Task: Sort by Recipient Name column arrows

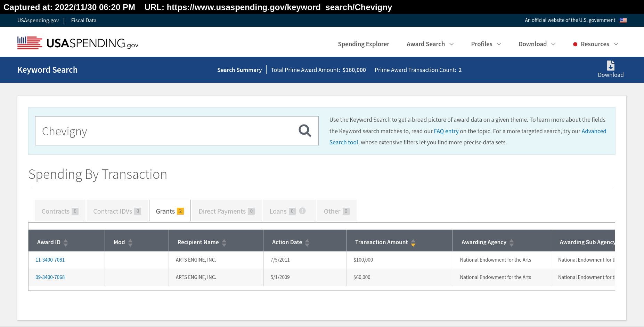Action: pyautogui.click(x=224, y=242)
